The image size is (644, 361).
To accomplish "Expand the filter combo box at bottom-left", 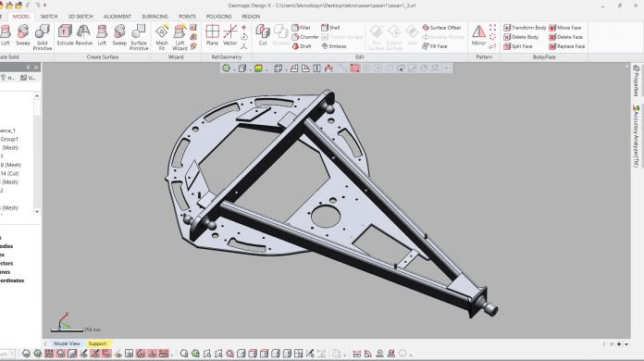I will pos(12,354).
